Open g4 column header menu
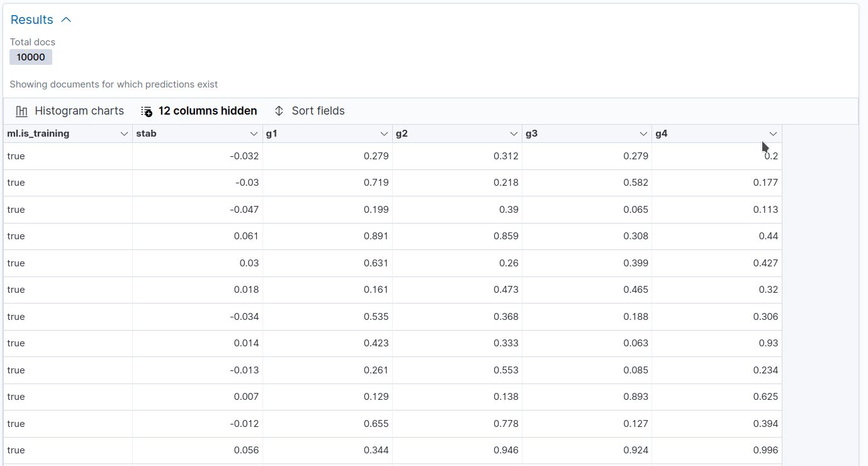This screenshot has width=868, height=466. [x=774, y=134]
